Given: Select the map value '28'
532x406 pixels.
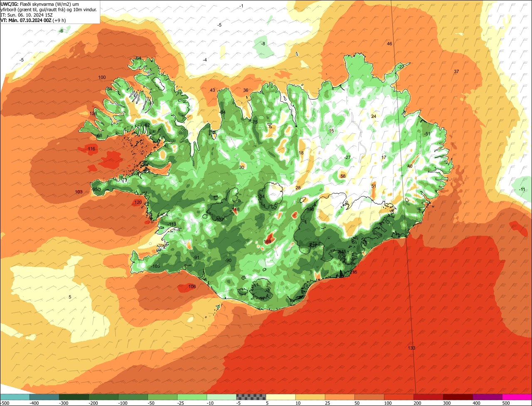Looking at the screenshot, I should tap(298, 188).
